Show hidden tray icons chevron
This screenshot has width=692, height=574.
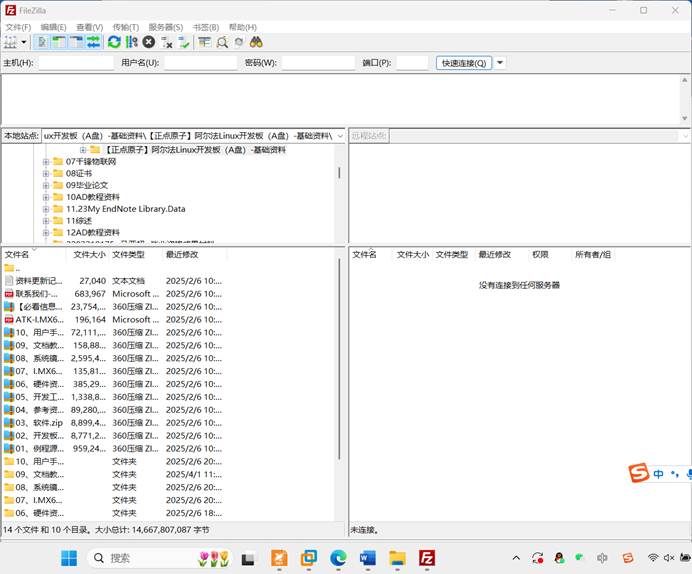516,558
